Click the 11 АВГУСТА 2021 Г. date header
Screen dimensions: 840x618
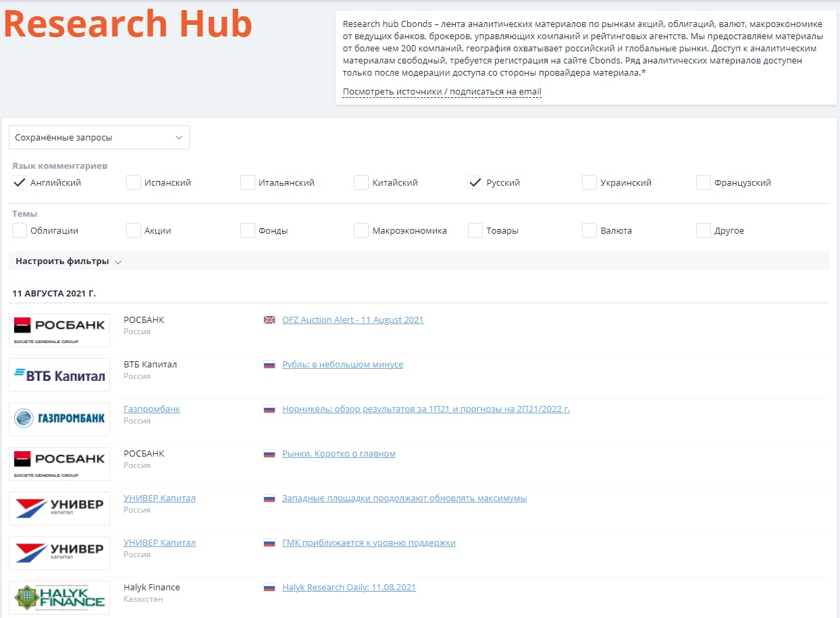tap(54, 294)
